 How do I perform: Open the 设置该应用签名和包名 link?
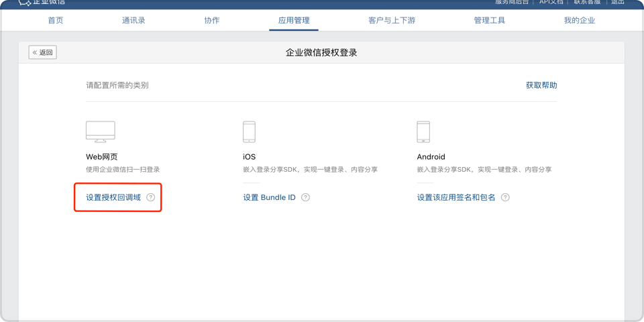click(456, 197)
